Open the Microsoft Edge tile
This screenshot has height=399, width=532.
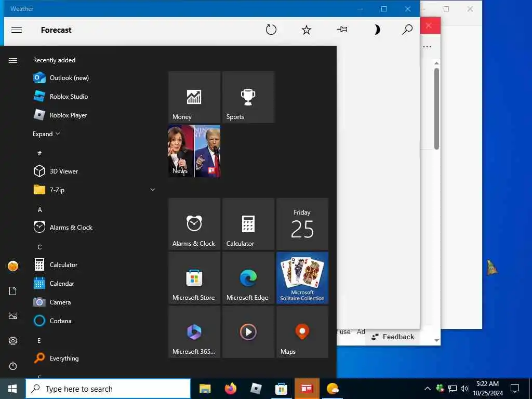[248, 278]
